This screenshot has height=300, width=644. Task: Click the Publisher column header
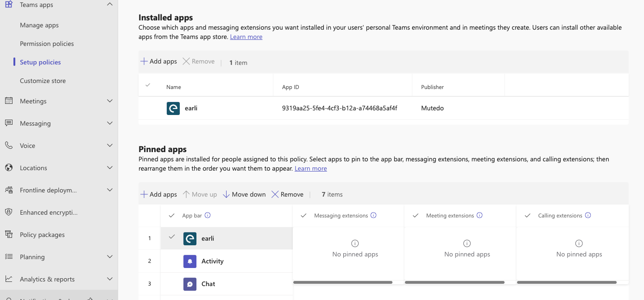pyautogui.click(x=432, y=87)
